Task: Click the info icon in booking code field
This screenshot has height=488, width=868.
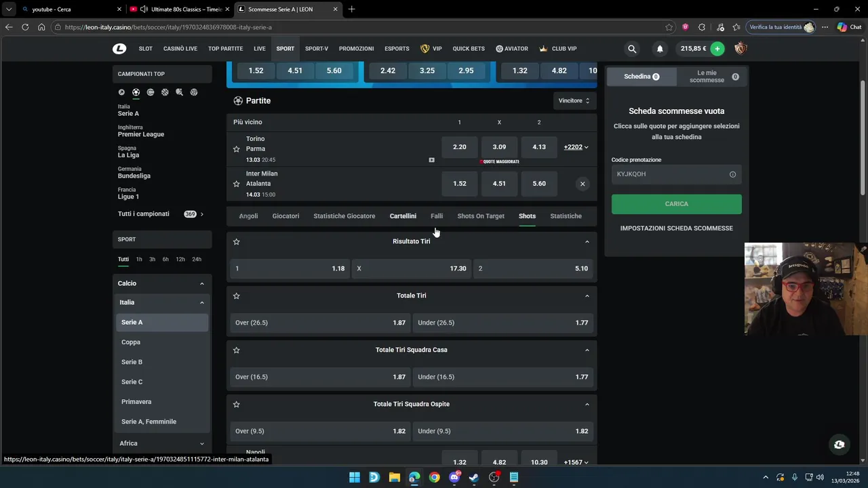Action: coord(732,174)
